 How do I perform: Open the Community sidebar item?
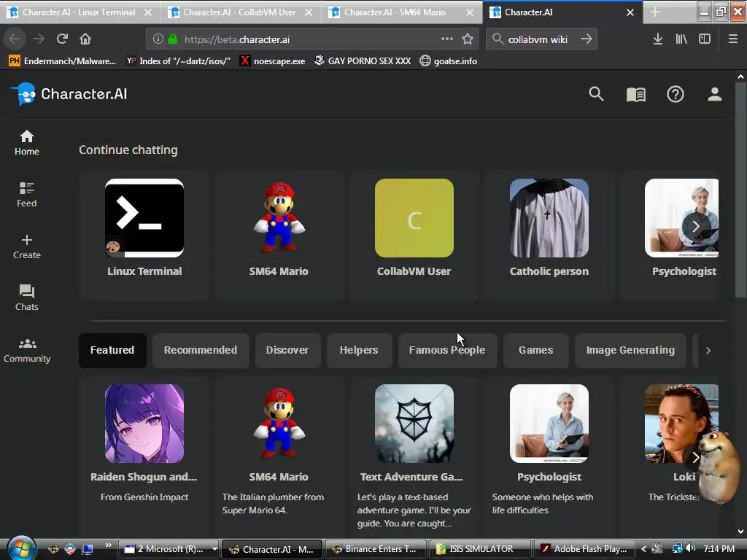(27, 351)
